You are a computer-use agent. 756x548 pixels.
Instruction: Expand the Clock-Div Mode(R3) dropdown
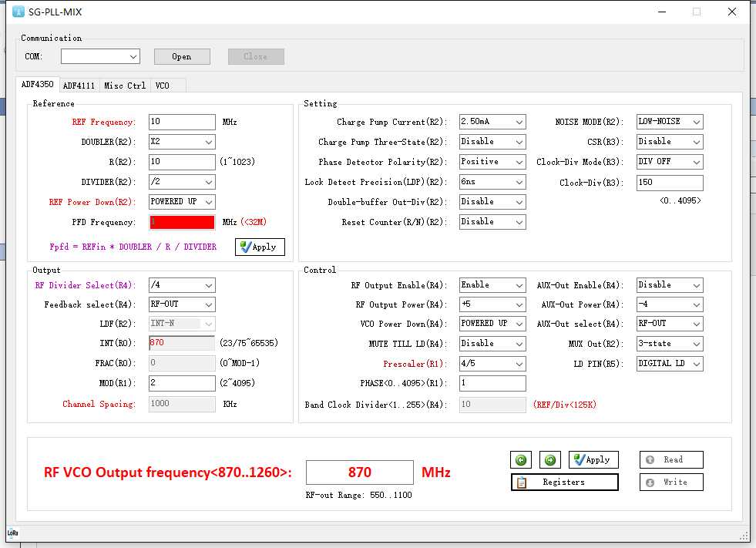(670, 162)
